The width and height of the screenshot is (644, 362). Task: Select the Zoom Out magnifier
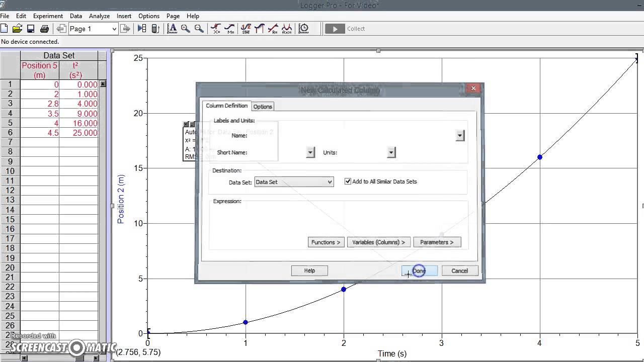coord(199,29)
